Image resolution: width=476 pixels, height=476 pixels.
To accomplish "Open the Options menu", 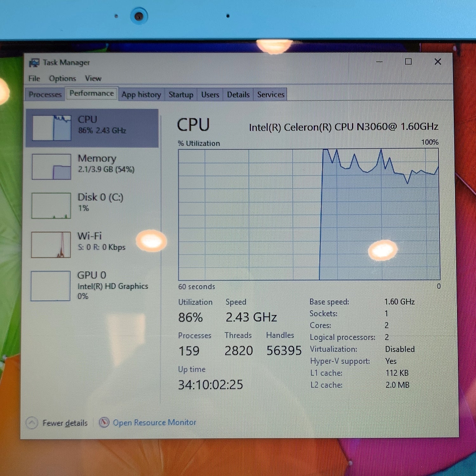I will coord(63,78).
